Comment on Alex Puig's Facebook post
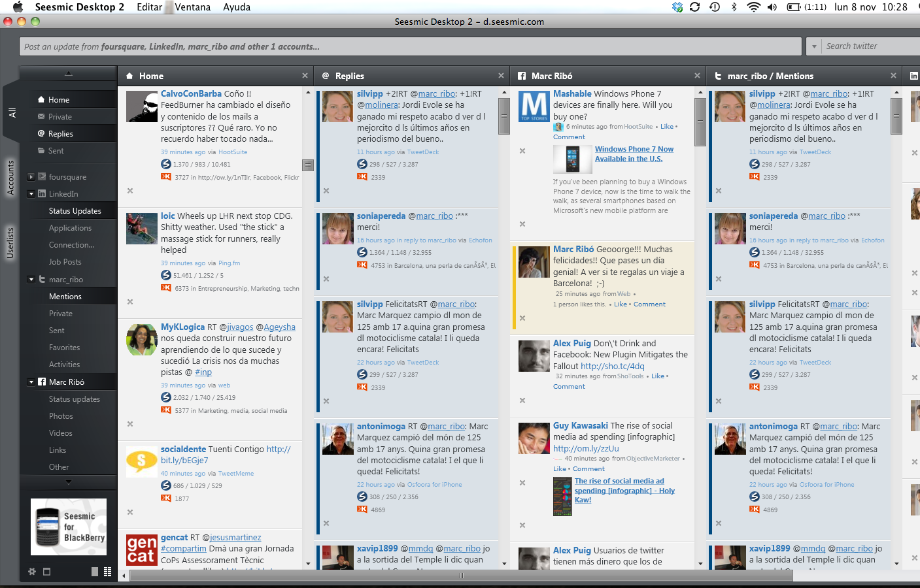The width and height of the screenshot is (920, 588). [x=570, y=387]
